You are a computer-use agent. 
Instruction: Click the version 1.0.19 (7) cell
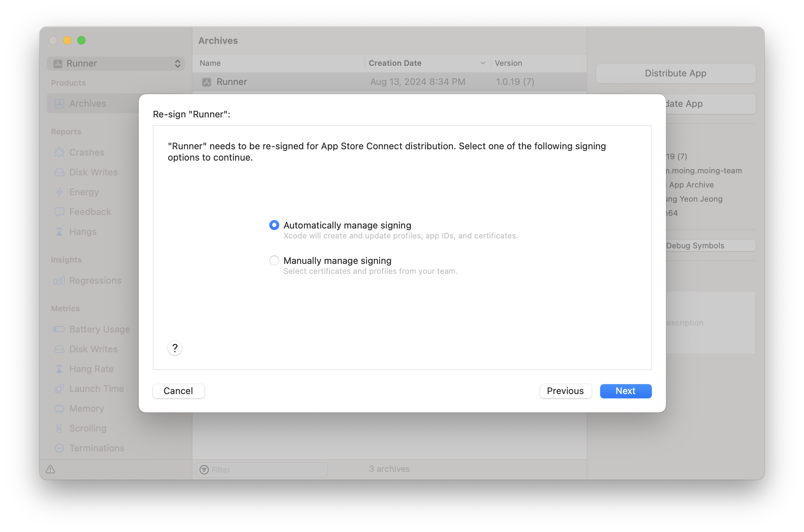coord(515,82)
